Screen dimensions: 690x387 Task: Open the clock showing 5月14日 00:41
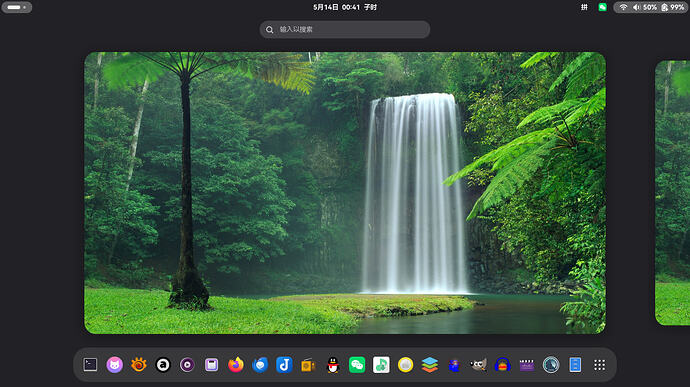point(345,7)
